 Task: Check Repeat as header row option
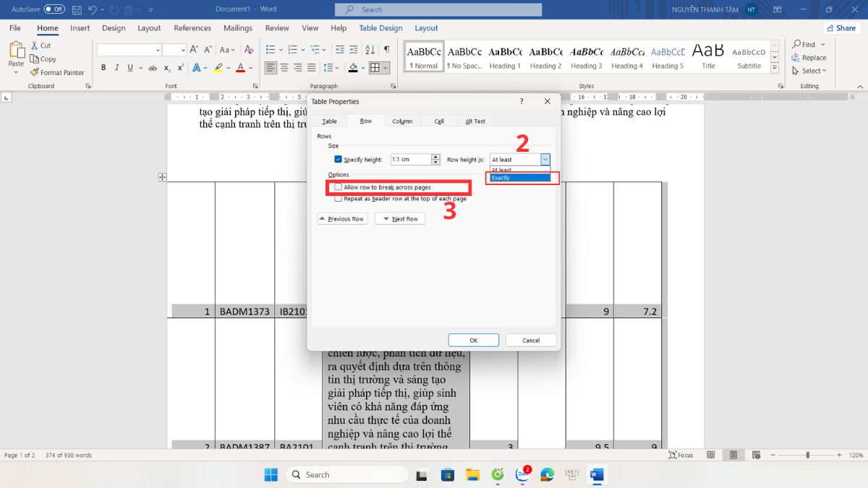click(x=338, y=198)
